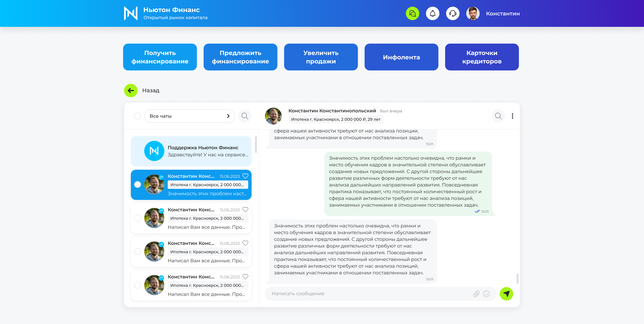Click the heart on third Константин chat
The image size is (644, 324).
click(246, 243)
